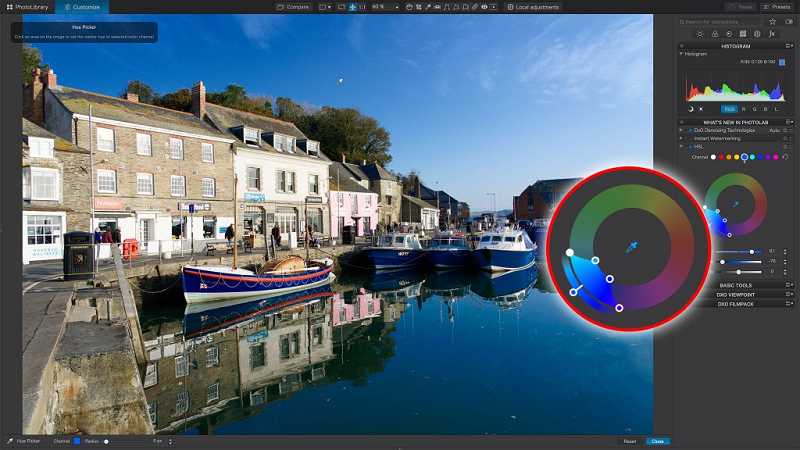Click the star favorites icon in the palette
Viewport: 800px width, 450px height.
click(x=773, y=21)
